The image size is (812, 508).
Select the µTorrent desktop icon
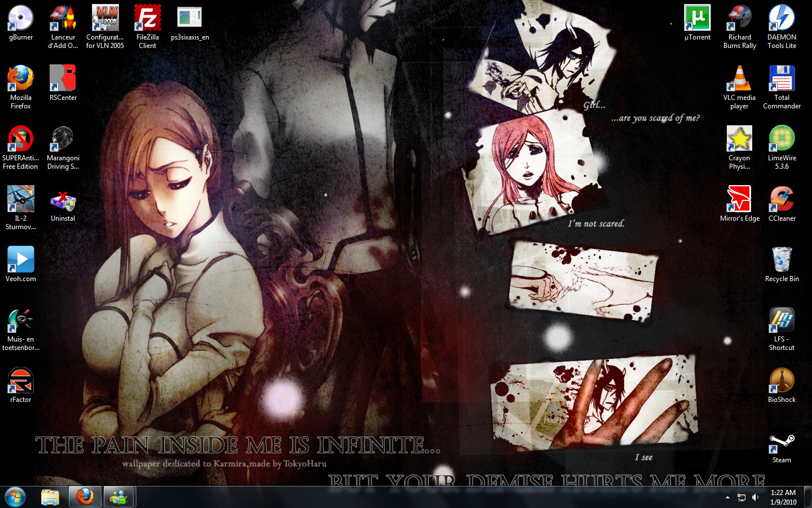coord(698,24)
